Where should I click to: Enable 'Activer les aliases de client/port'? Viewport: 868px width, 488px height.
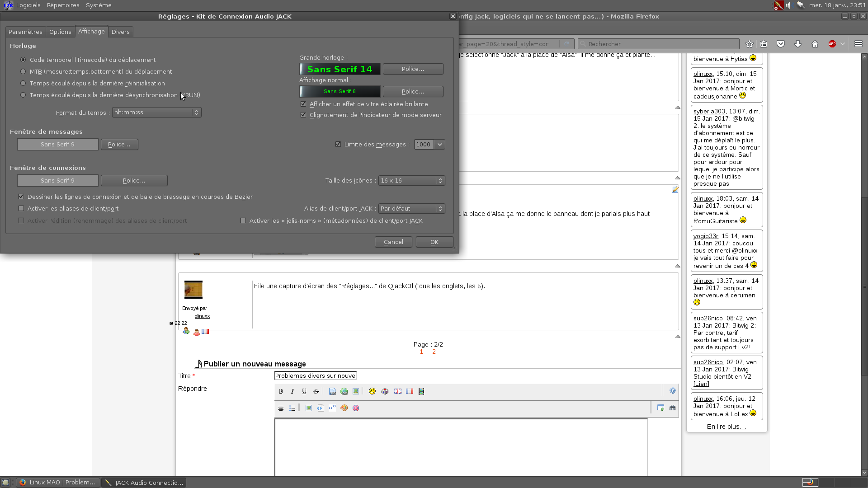coord(21,208)
